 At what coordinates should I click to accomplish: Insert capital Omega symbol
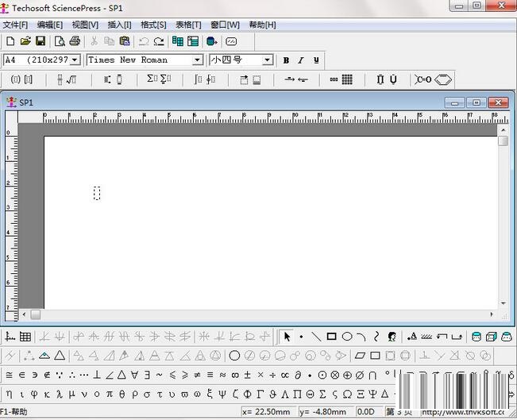[347, 394]
